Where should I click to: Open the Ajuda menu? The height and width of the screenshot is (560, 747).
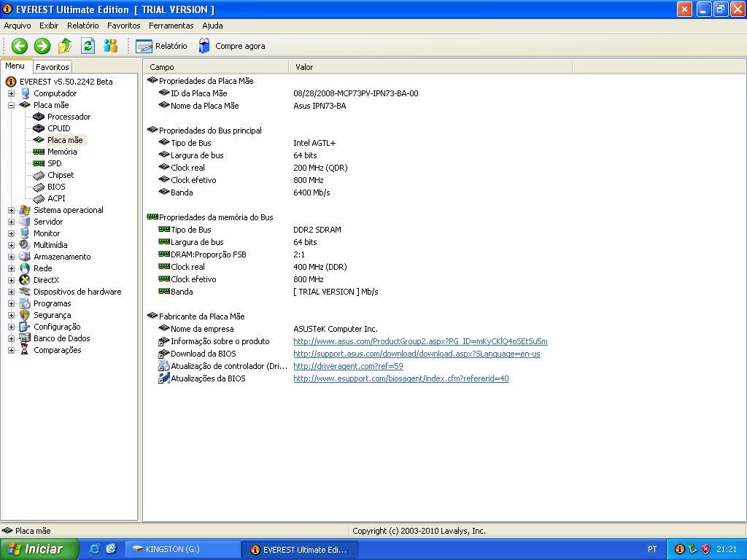(212, 26)
